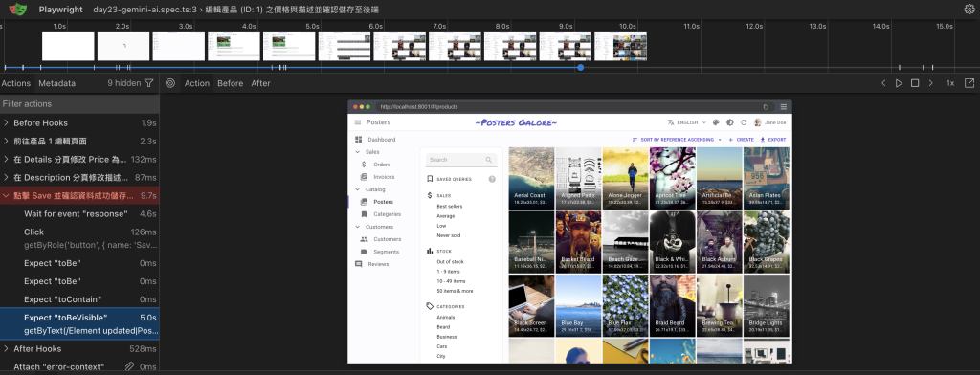Select the After snapshot tab

pyautogui.click(x=260, y=83)
